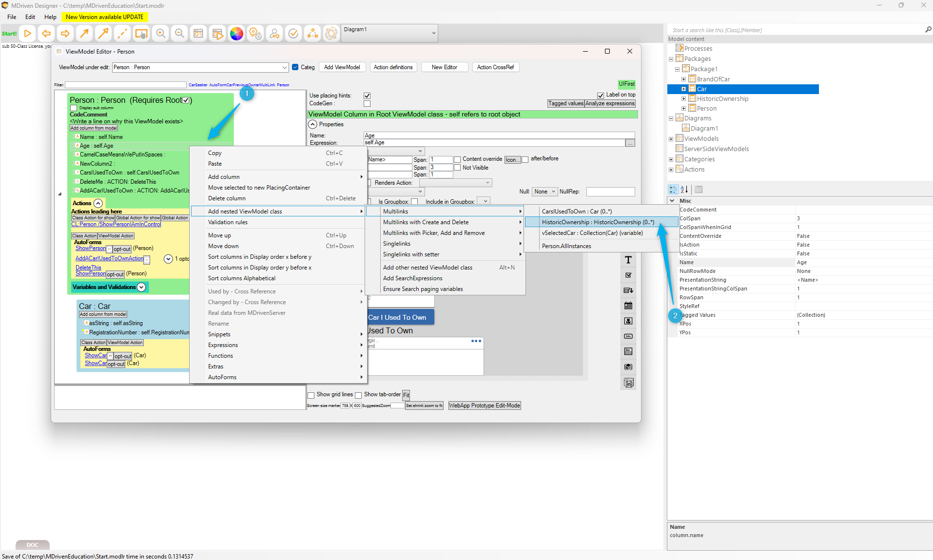Click the Action definitions button
933x560 pixels.
pos(393,67)
